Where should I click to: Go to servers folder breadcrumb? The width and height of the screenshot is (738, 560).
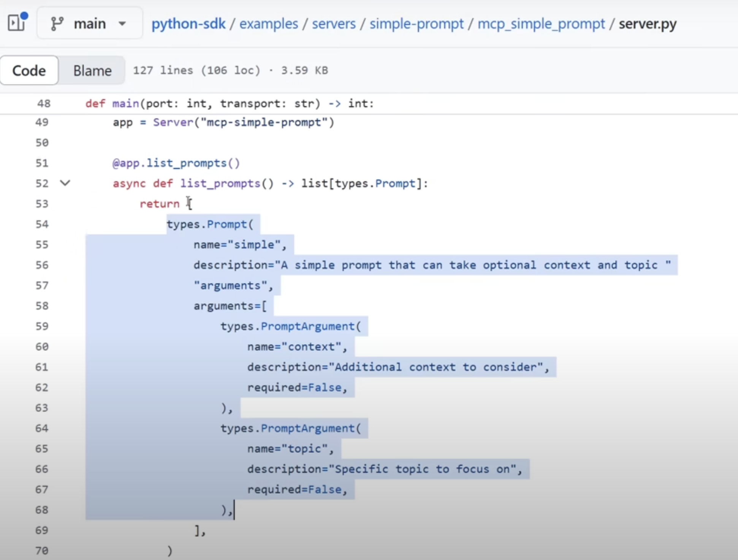334,24
